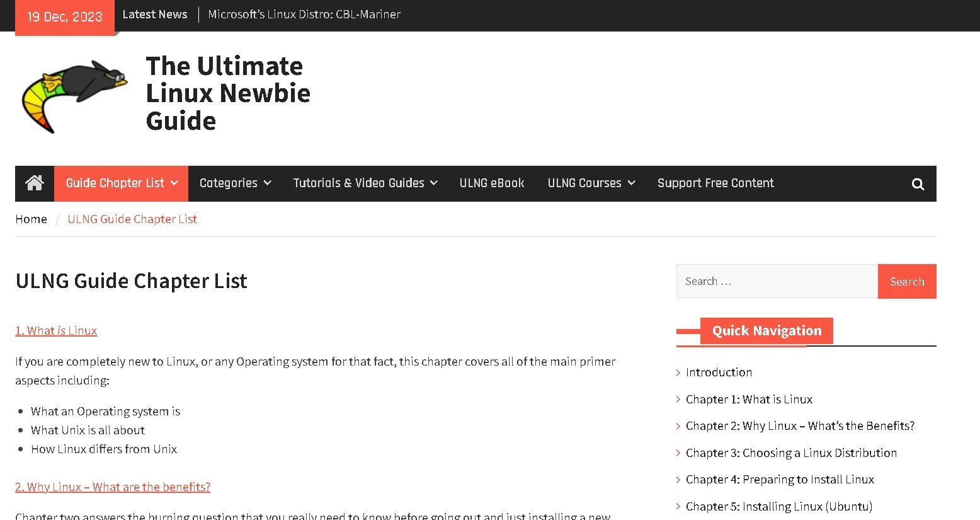
Task: Open Chapter 4: Preparing to Install Linux
Action: [780, 480]
